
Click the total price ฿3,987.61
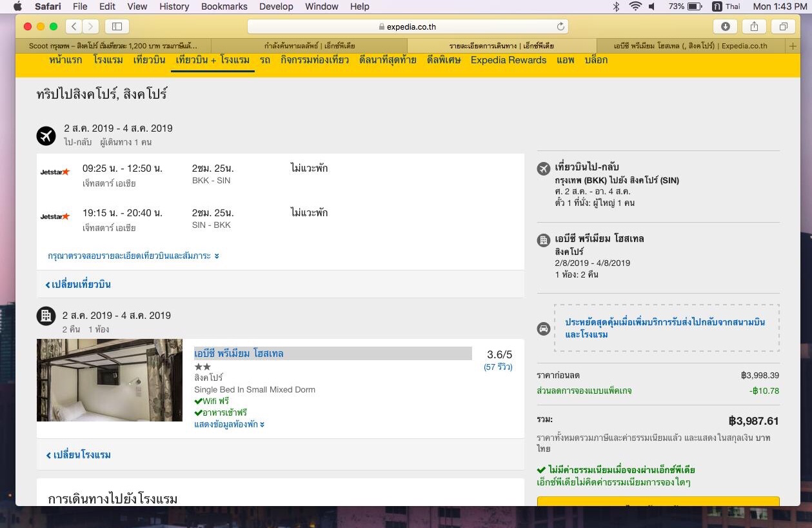click(753, 421)
